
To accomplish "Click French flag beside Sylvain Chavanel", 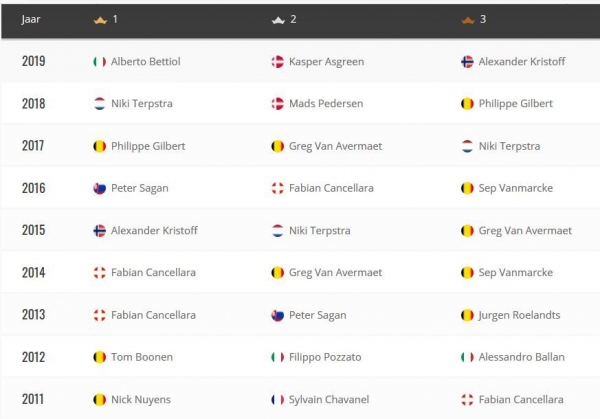I will tap(277, 400).
